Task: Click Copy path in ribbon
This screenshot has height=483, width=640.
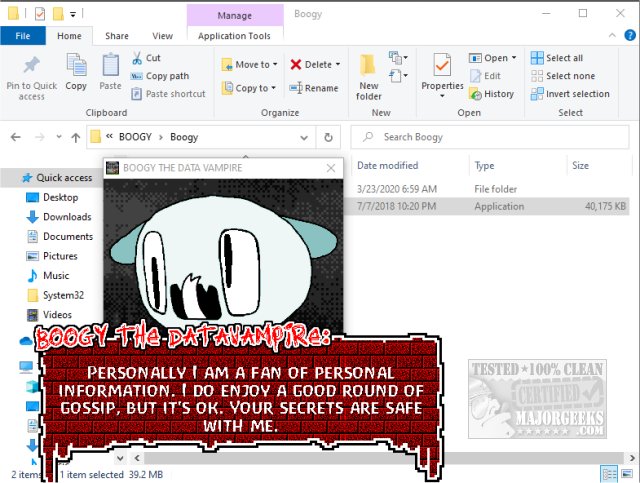Action: tap(160, 76)
